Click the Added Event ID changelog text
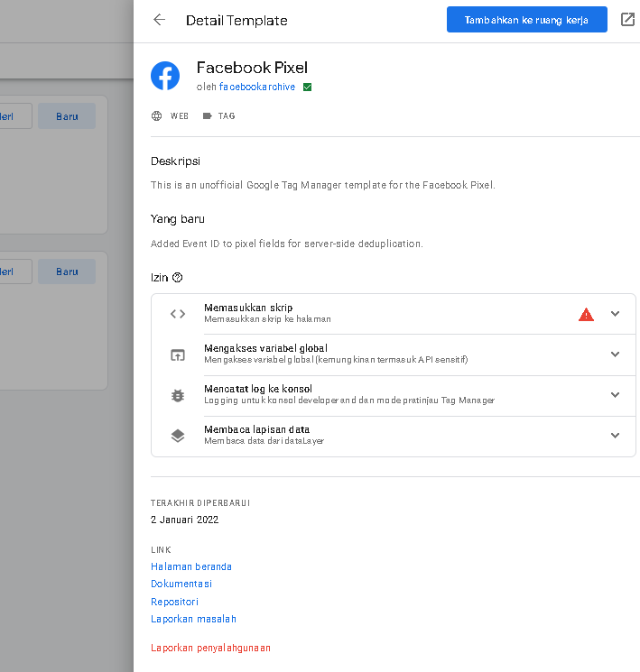Viewport: 640px width, 672px height. 286,244
